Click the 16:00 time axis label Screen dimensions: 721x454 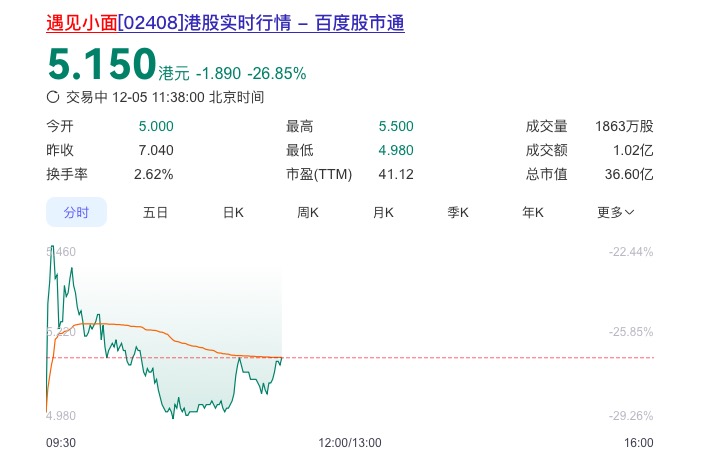(638, 442)
